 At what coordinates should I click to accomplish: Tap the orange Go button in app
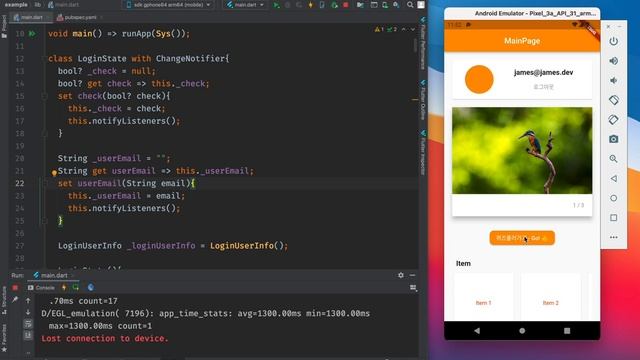pos(522,238)
